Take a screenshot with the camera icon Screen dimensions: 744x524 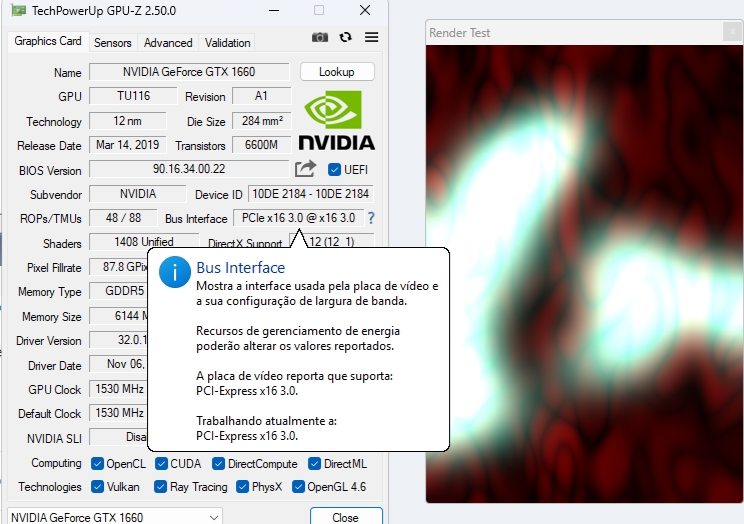(320, 37)
